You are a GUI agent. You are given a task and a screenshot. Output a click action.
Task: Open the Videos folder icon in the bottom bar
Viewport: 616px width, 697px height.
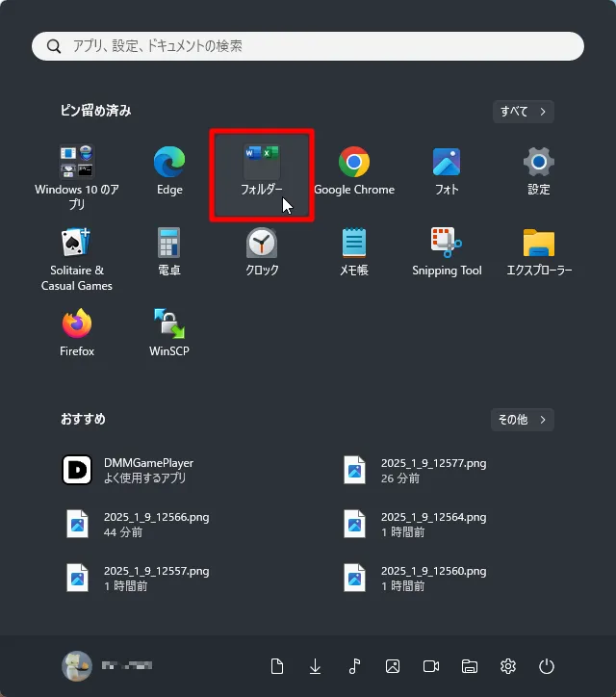431,666
